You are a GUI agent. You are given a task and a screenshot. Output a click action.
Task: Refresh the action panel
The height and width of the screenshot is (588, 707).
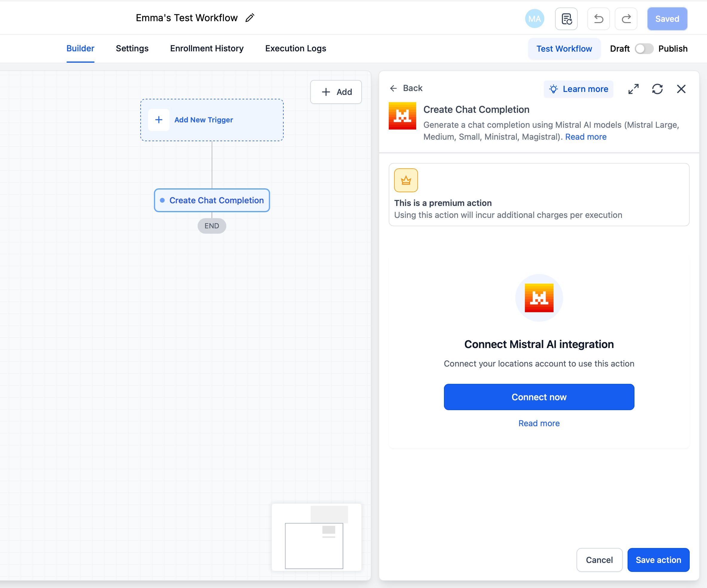[657, 89]
